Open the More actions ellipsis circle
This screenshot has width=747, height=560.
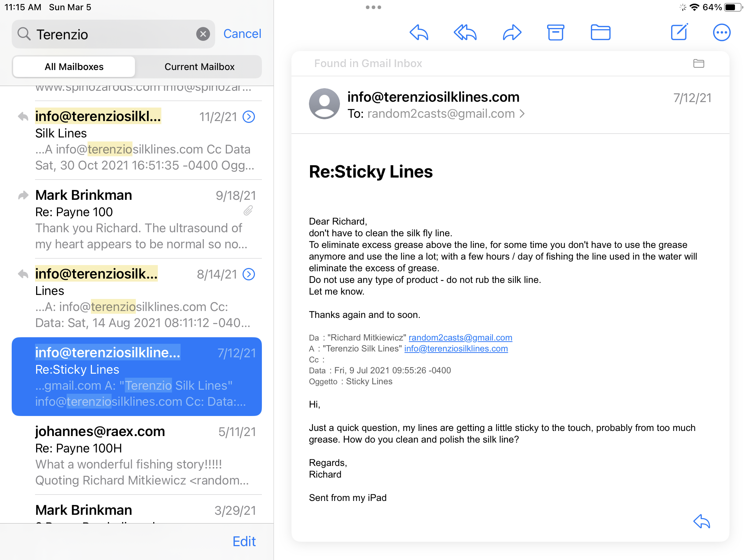point(721,33)
